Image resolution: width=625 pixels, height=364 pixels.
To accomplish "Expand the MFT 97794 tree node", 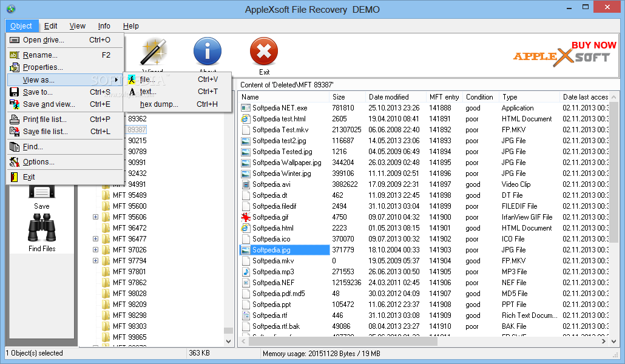I will click(96, 261).
